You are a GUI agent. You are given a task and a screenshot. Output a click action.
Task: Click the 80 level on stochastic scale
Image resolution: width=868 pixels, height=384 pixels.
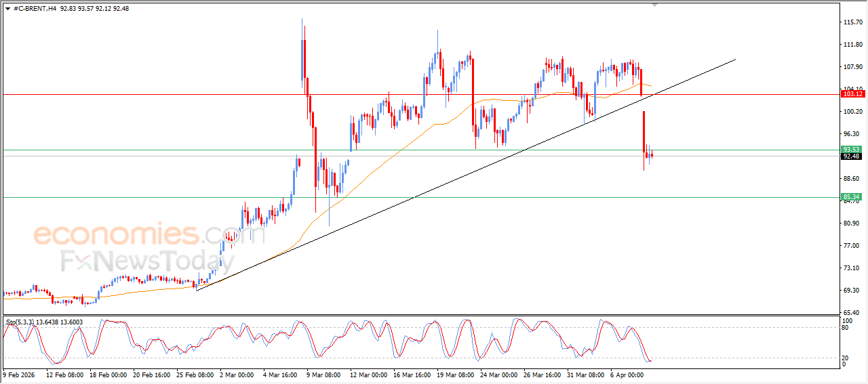point(846,328)
